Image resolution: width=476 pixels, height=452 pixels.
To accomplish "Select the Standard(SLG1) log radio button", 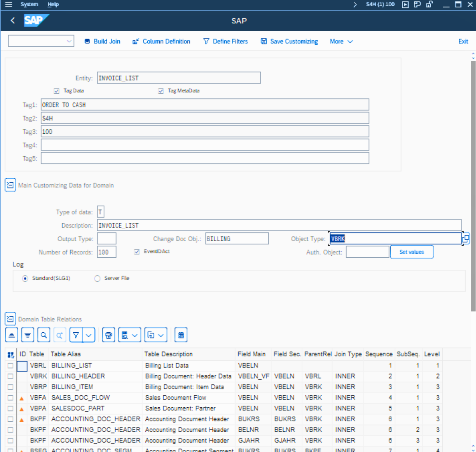I will point(25,279).
